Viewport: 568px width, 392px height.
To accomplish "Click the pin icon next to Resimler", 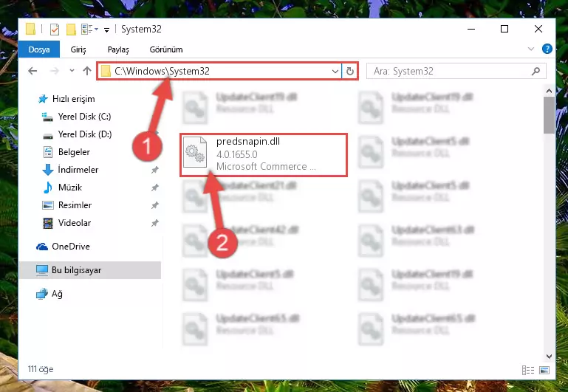I will tap(154, 205).
